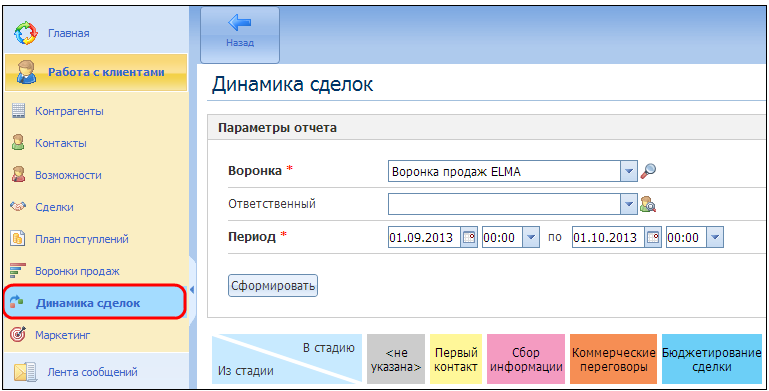769x391 pixels.
Task: Open Контрагенты in the sidebar
Action: [x=69, y=111]
